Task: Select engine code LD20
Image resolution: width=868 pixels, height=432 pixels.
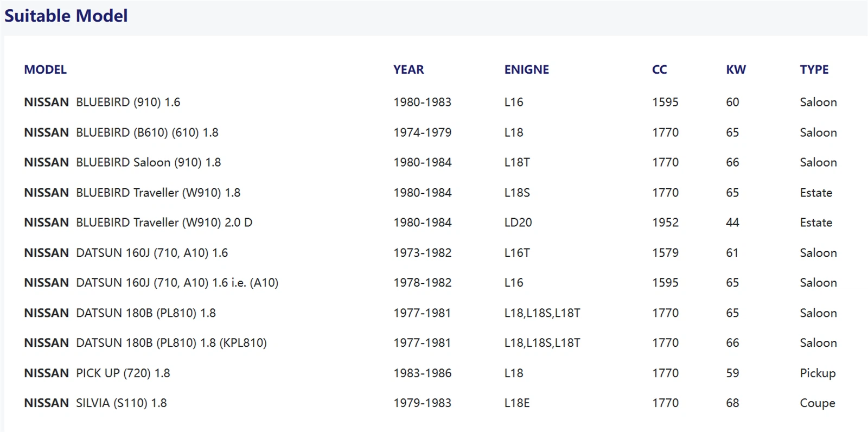Action: tap(518, 223)
